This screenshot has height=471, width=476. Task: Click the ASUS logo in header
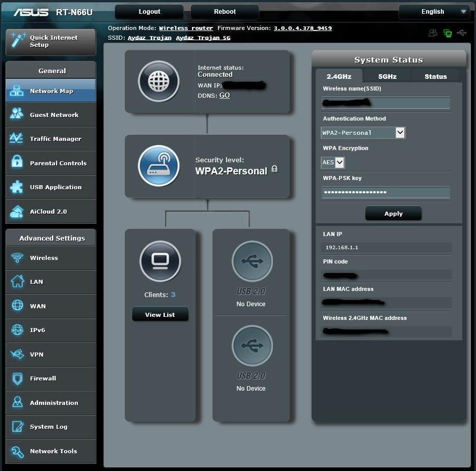point(31,12)
